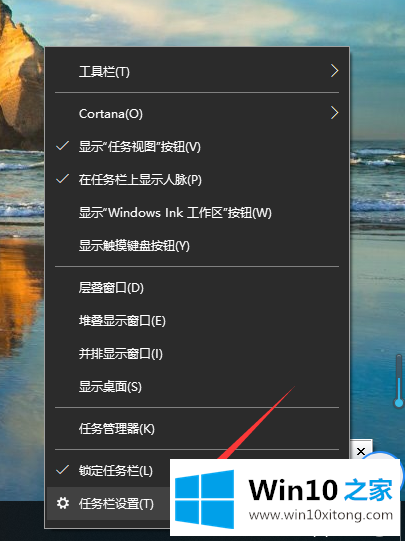Image resolution: width=405 pixels, height=541 pixels.
Task: Click the volume slider handle at right
Action: coord(399,403)
